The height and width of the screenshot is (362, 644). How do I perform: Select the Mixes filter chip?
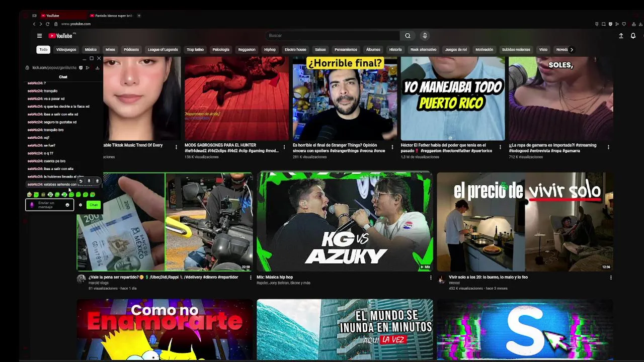(x=110, y=50)
